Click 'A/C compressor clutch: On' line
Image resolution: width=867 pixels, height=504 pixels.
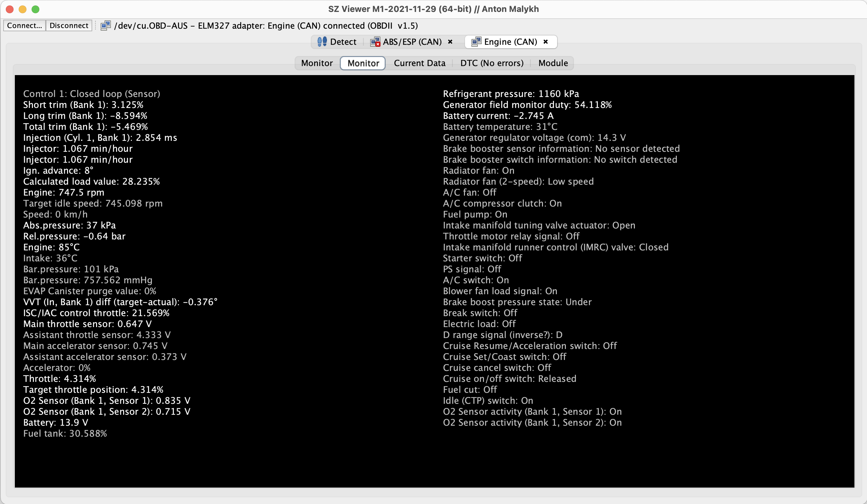[x=502, y=204]
